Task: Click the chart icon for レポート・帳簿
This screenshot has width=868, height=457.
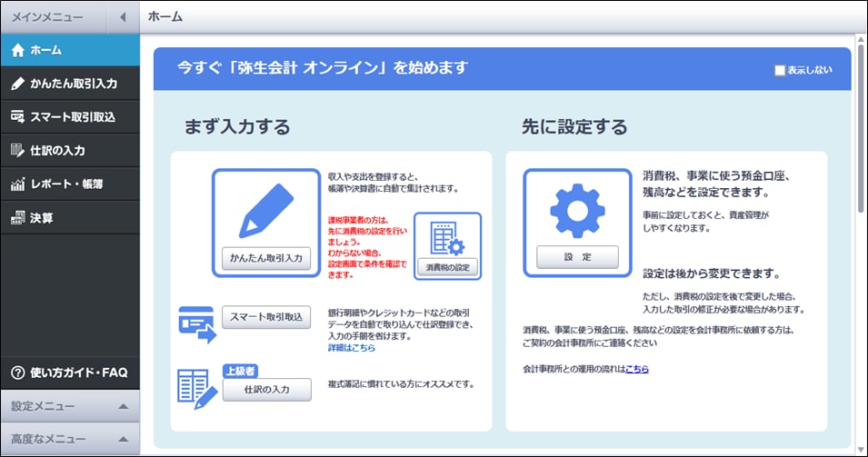Action: pos(17,184)
